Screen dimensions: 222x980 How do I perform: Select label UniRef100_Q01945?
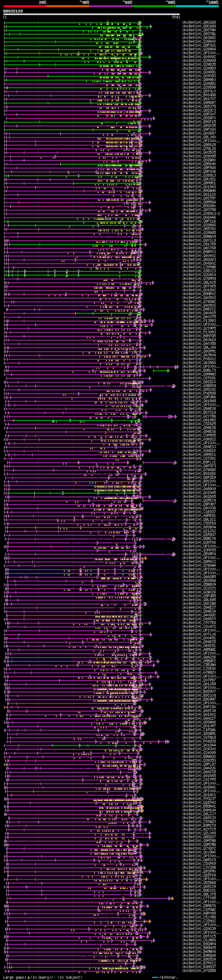click(x=199, y=493)
